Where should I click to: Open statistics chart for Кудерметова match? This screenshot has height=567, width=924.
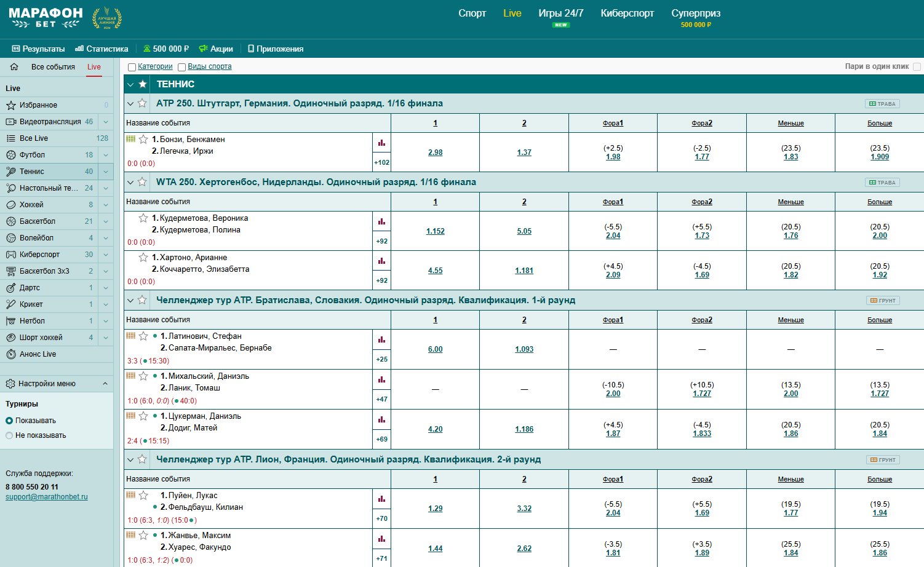click(381, 221)
